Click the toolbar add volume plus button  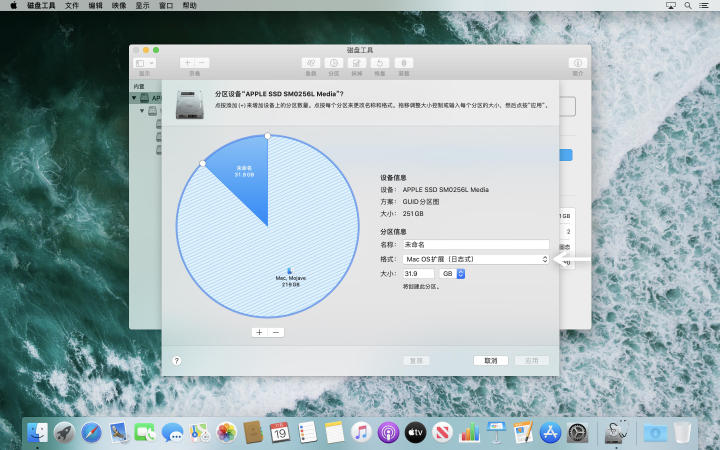pos(187,62)
